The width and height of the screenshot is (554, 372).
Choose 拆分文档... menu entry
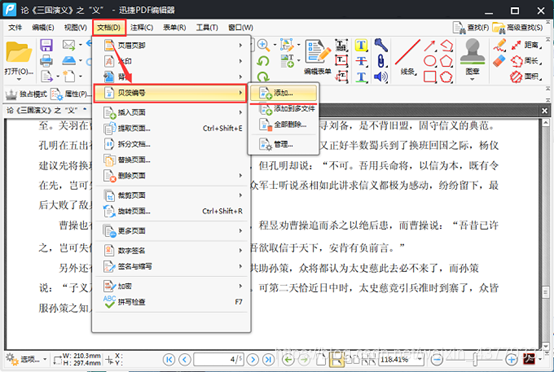[171, 144]
